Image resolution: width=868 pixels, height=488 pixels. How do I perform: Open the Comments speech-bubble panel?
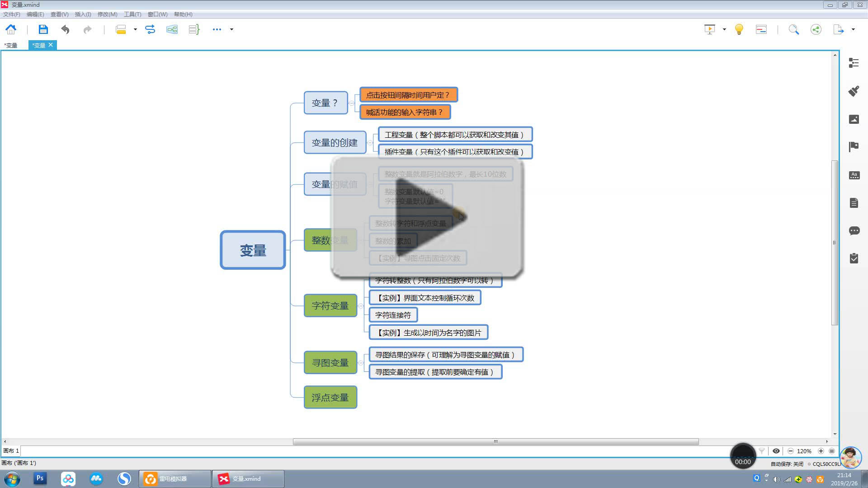854,231
